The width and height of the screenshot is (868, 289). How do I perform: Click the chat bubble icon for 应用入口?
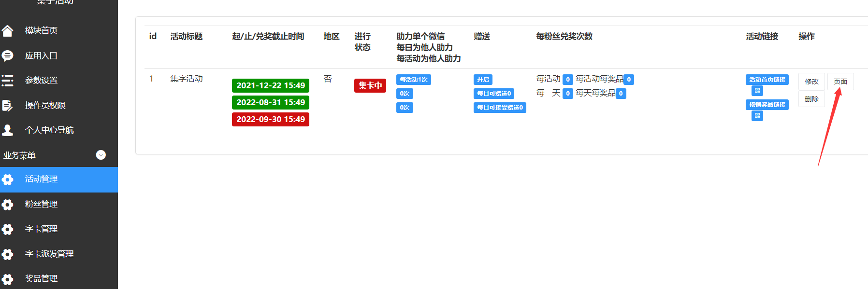tap(8, 56)
